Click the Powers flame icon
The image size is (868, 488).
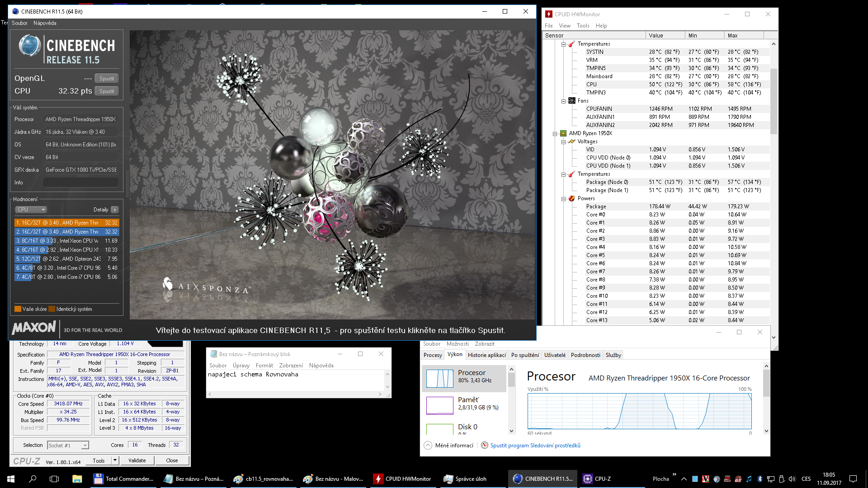point(572,198)
